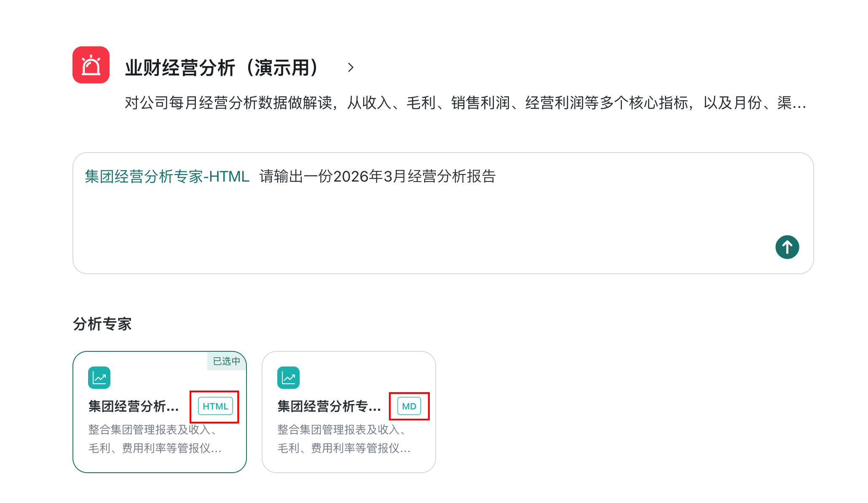Image resolution: width=868 pixels, height=503 pixels.
Task: Click inside the prompt input box
Action: tap(443, 213)
